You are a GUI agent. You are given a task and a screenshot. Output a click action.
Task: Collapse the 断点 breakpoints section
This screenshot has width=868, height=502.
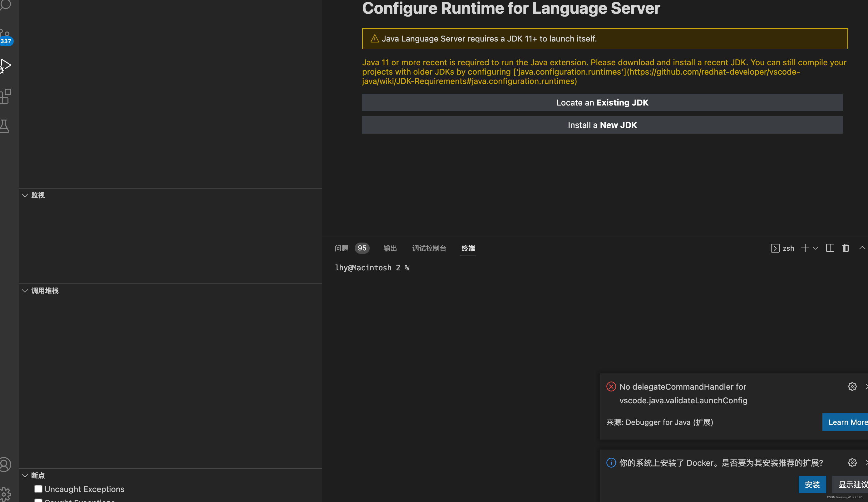[25, 475]
